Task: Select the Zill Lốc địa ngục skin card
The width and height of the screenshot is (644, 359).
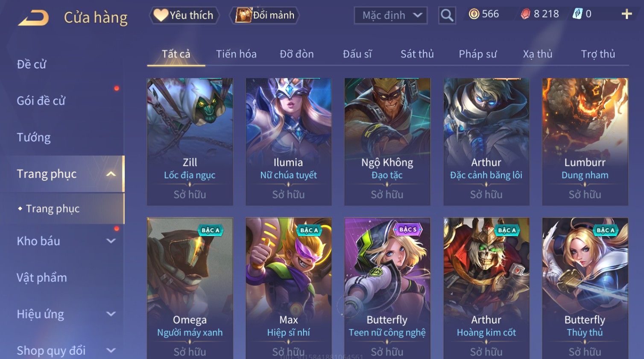Action: 190,141
